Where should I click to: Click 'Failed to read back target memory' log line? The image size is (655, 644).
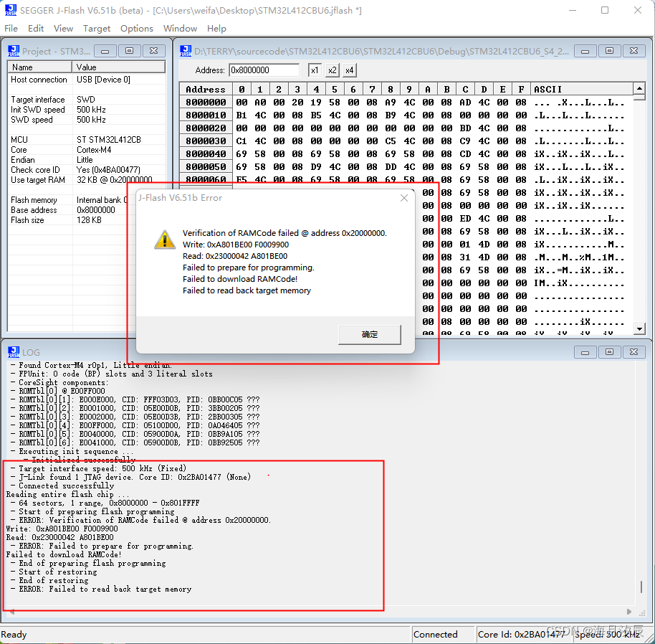(x=100, y=589)
